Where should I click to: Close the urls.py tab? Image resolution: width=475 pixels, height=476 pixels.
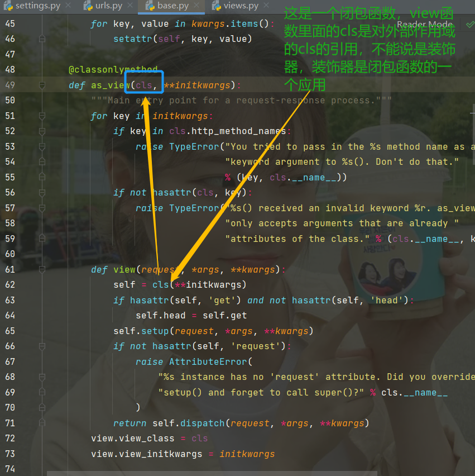pos(130,5)
